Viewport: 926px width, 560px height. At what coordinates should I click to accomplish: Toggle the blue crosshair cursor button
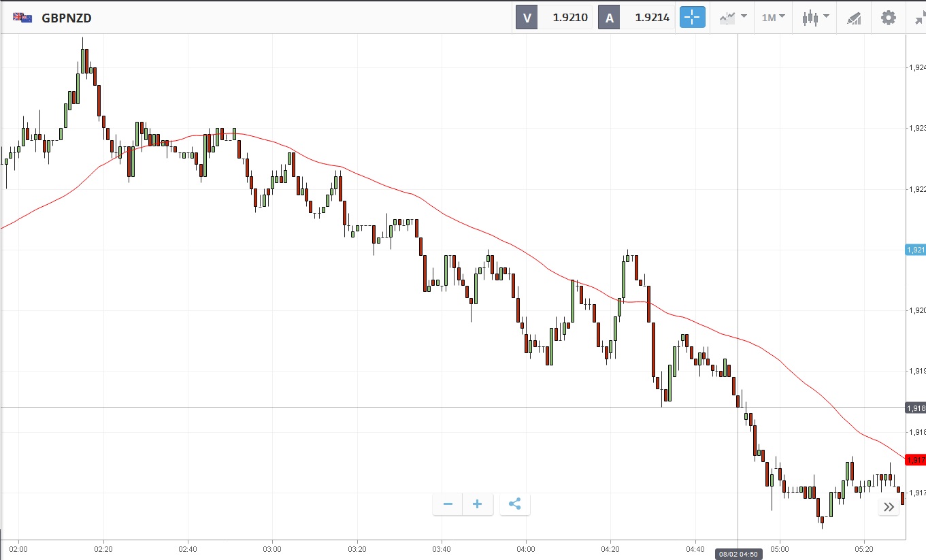point(693,18)
